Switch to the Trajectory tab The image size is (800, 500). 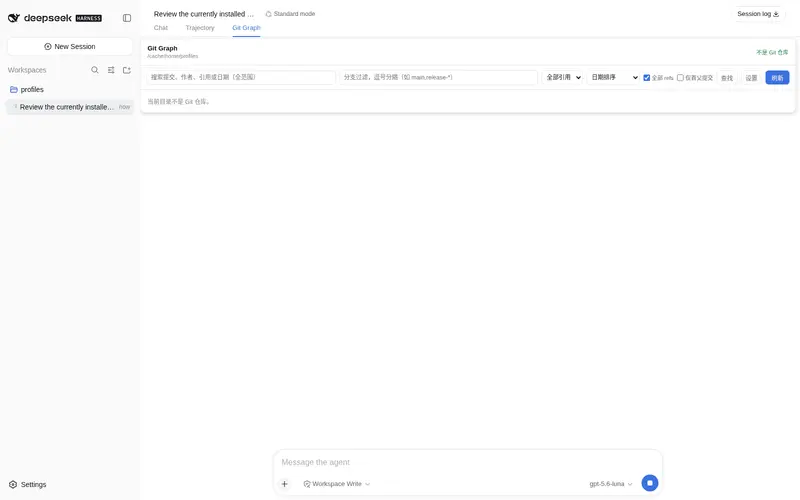(200, 28)
